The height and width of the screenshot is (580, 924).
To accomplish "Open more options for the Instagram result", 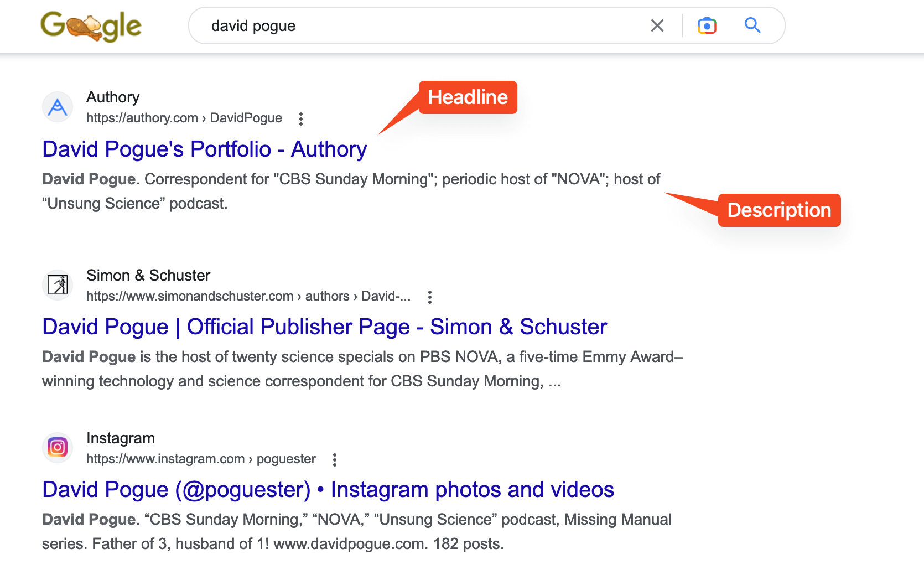I will pyautogui.click(x=334, y=459).
